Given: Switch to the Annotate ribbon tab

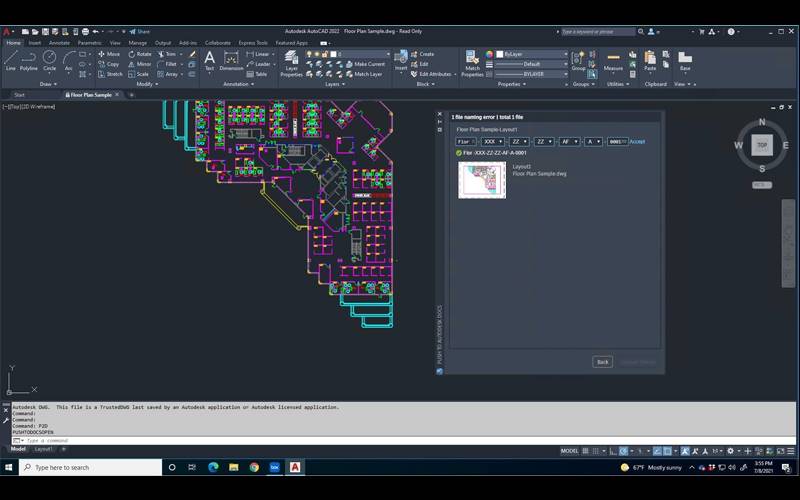Looking at the screenshot, I should (x=59, y=43).
